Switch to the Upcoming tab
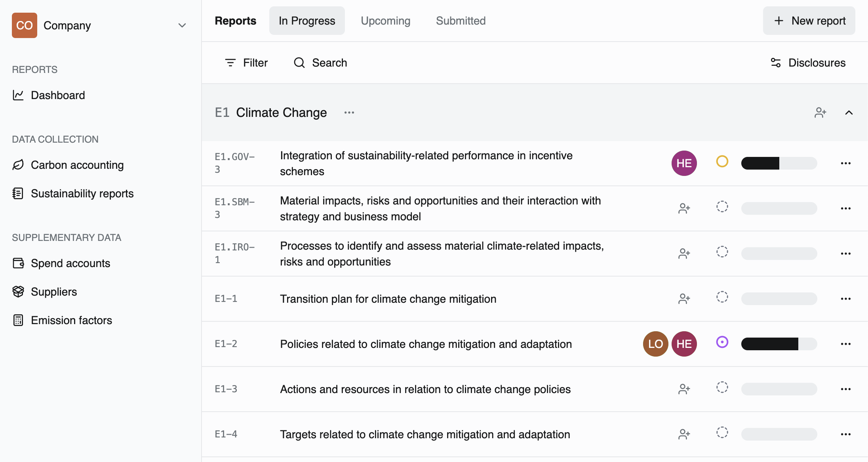This screenshot has width=868, height=462. [x=385, y=21]
